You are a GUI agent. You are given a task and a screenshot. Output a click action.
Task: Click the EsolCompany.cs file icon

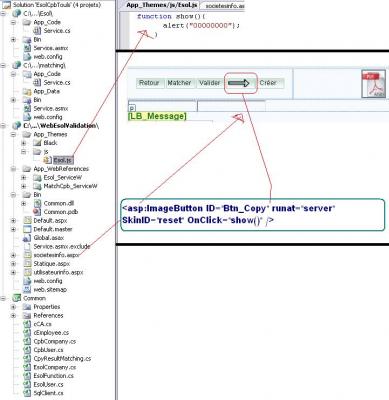tap(27, 367)
